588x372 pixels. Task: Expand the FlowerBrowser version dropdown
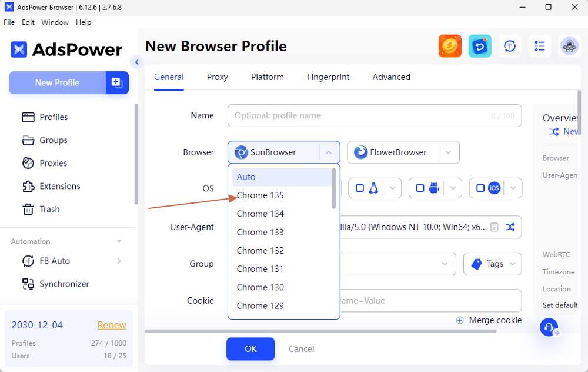click(x=448, y=152)
